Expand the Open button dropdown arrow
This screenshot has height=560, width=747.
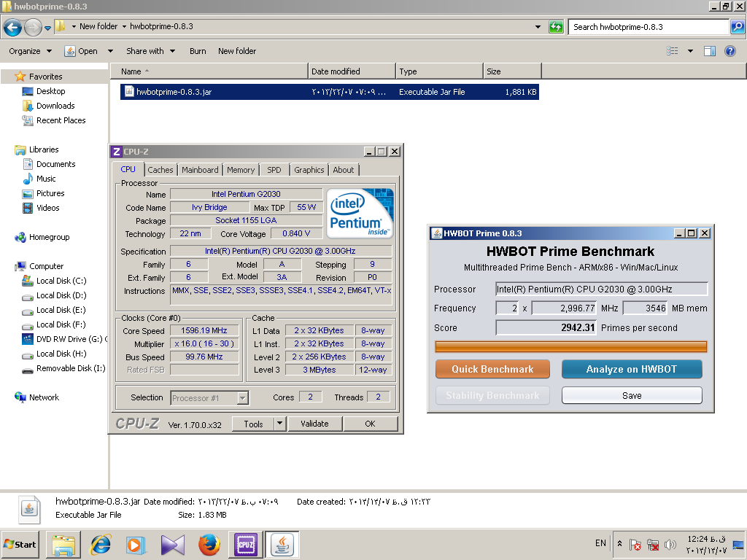pyautogui.click(x=111, y=51)
